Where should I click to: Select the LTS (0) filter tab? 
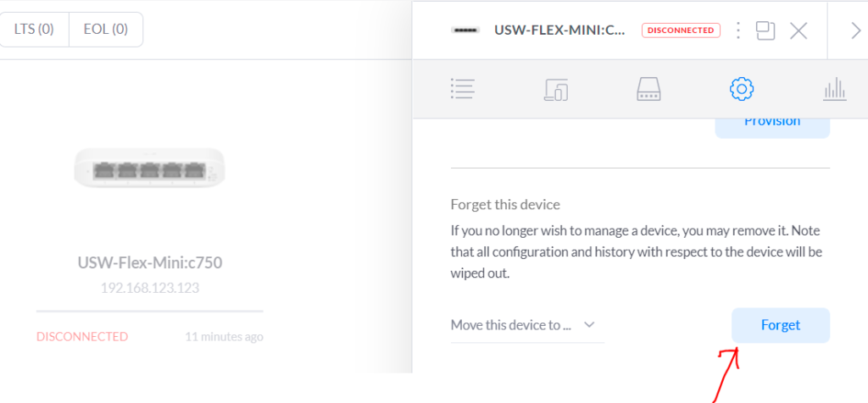[x=34, y=30]
